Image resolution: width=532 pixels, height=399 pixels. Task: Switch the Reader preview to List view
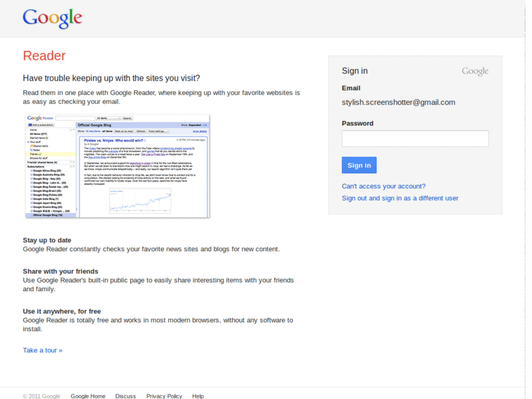(x=203, y=124)
